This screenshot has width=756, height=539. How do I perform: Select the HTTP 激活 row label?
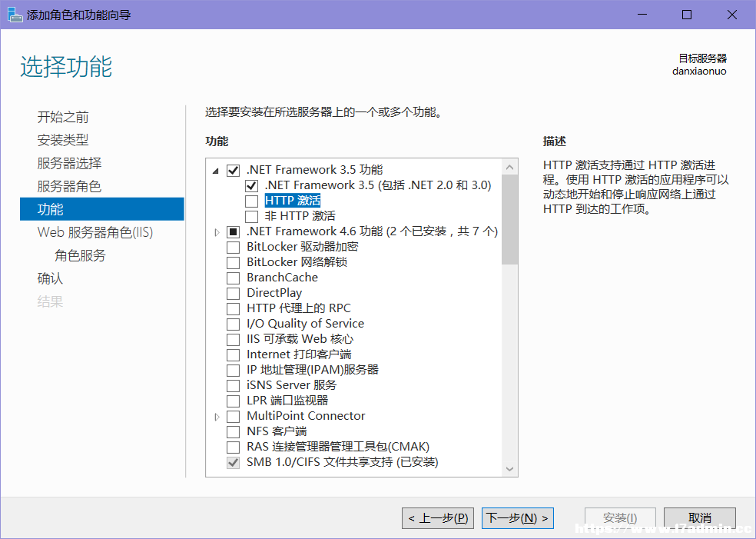click(x=293, y=200)
